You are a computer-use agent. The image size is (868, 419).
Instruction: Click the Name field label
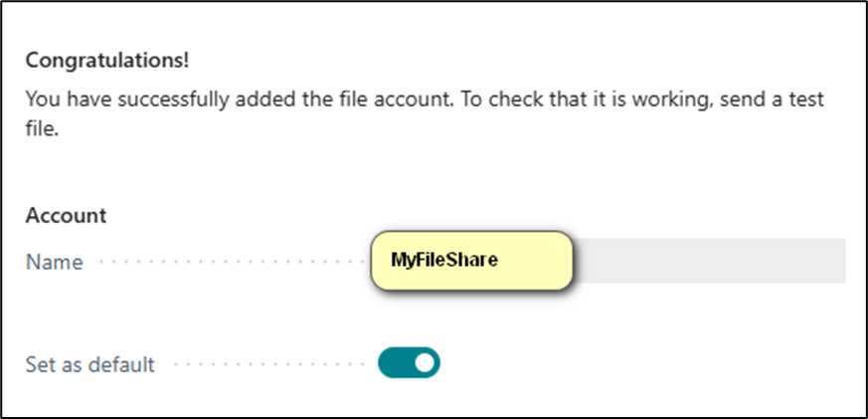coord(55,263)
